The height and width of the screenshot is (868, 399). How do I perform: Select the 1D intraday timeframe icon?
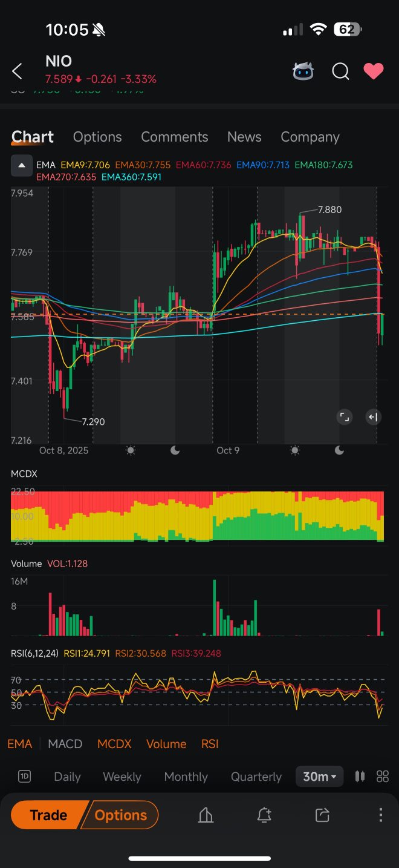[x=24, y=777]
